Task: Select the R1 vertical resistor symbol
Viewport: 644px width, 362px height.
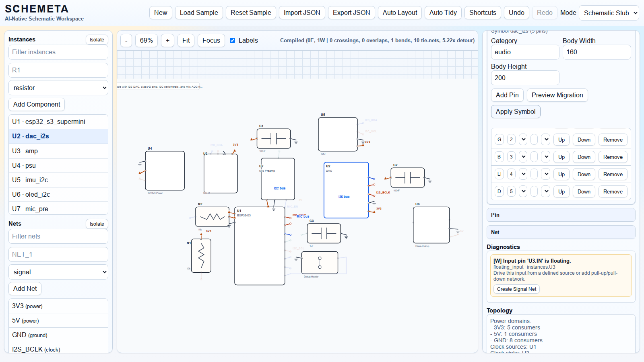Action: click(x=201, y=256)
